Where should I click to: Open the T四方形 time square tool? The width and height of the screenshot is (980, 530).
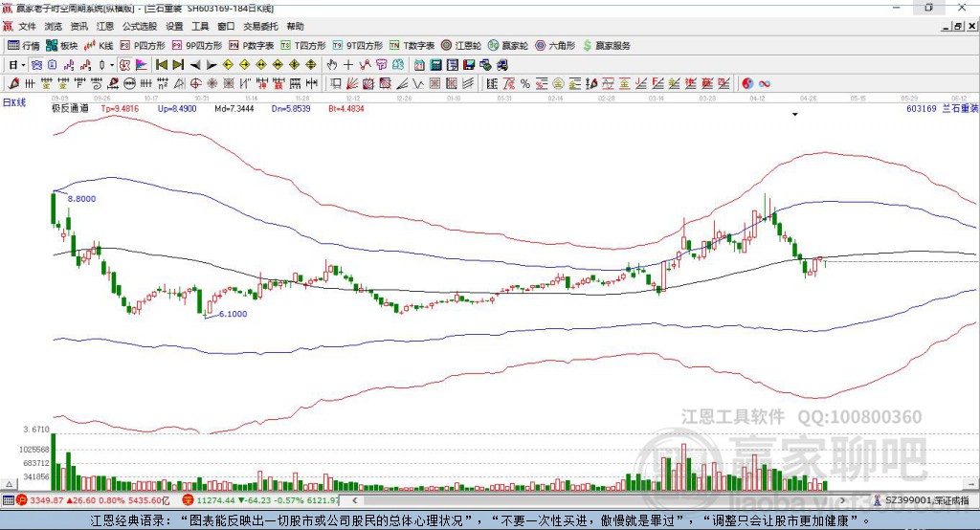point(303,46)
